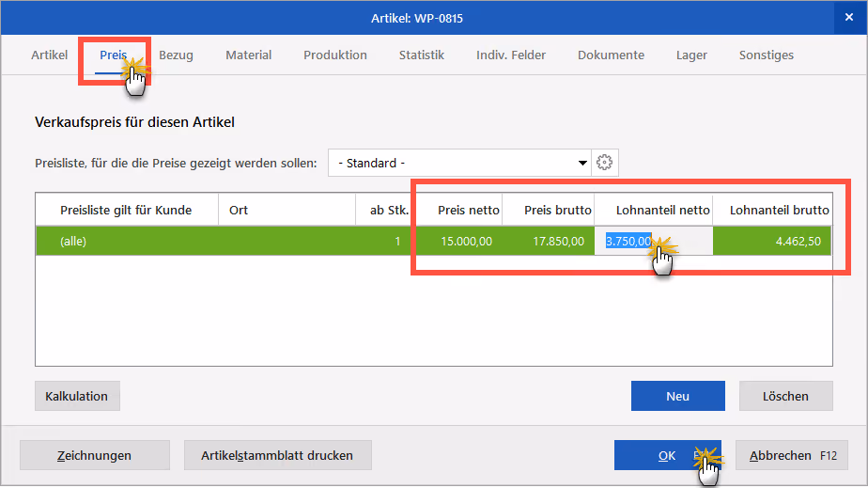The height and width of the screenshot is (488, 868).
Task: Select the Preis netto cell 15.000,00
Action: 459,241
